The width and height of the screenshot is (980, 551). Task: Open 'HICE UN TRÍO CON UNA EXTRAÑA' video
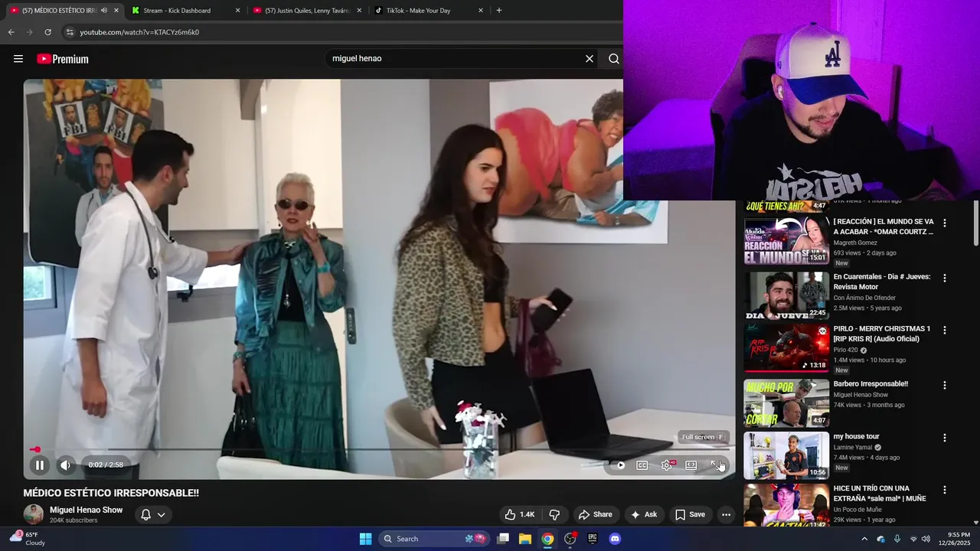pos(880,494)
